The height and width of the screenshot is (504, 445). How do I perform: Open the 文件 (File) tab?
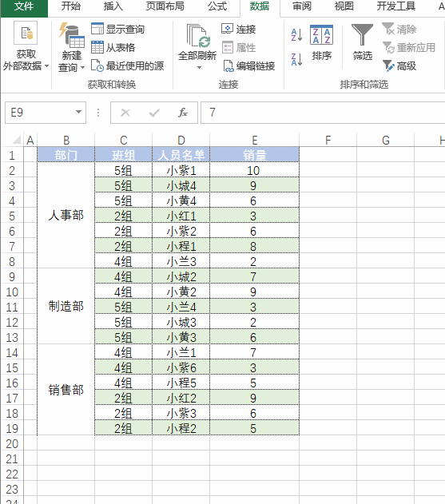pyautogui.click(x=24, y=6)
